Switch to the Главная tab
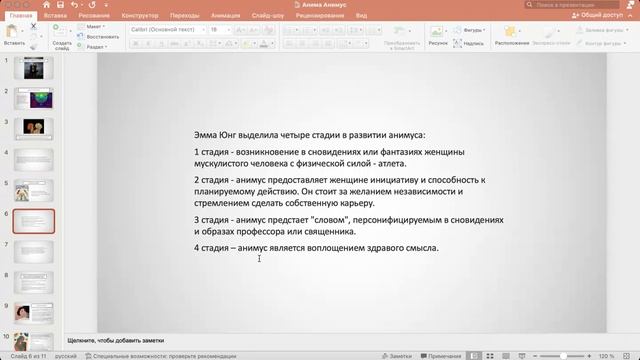640x360 pixels. coord(21,16)
